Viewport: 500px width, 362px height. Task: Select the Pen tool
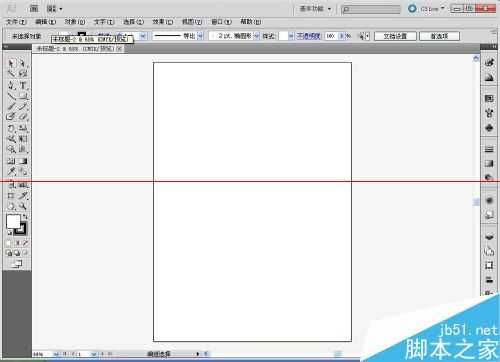click(11, 85)
